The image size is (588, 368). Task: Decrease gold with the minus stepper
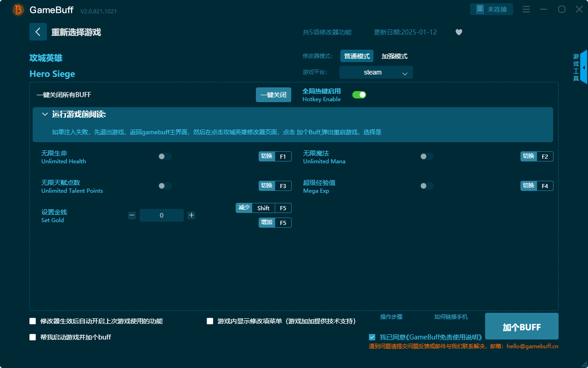[x=132, y=215]
